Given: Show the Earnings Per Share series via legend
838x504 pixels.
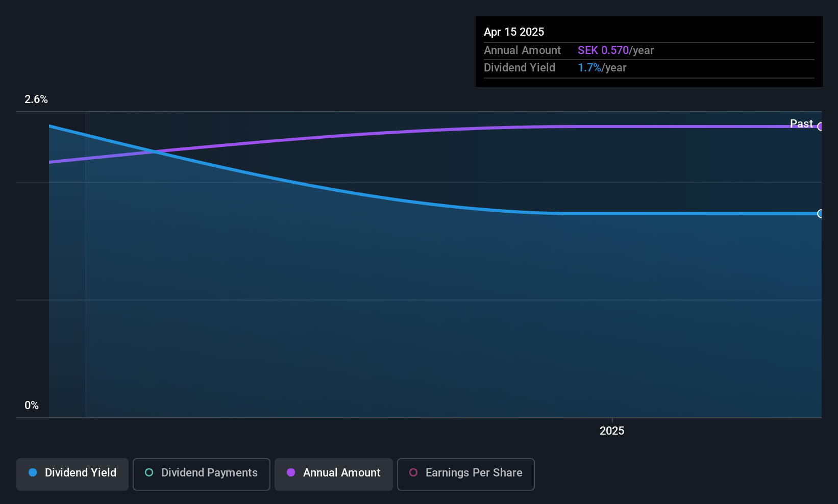Looking at the screenshot, I should pos(465,474).
